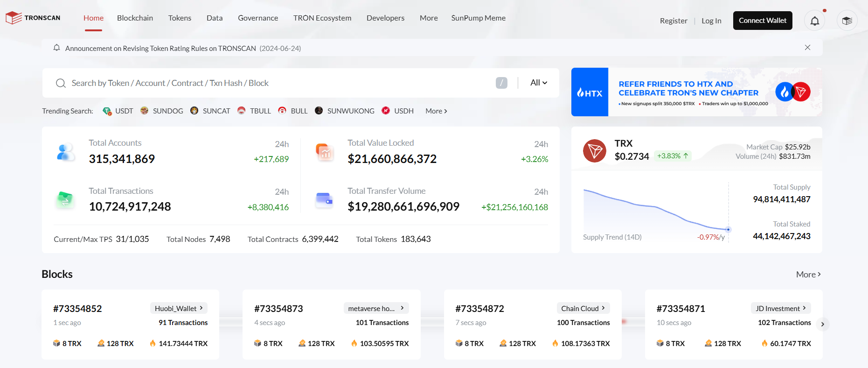The width and height of the screenshot is (868, 368).
Task: Select the Home tab
Action: pos(93,18)
